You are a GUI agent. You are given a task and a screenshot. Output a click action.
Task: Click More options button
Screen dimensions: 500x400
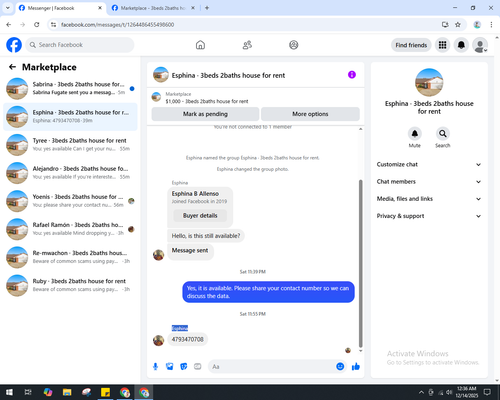tap(310, 114)
